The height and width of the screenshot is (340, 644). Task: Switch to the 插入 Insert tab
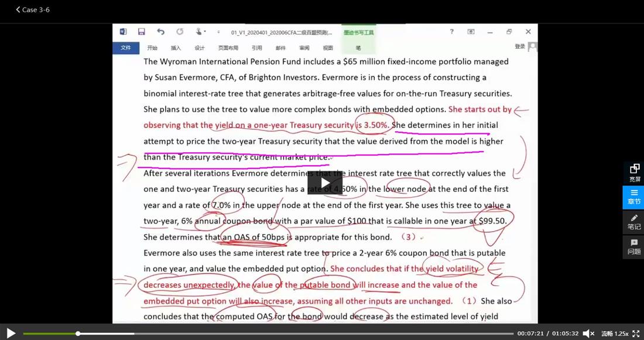click(176, 48)
